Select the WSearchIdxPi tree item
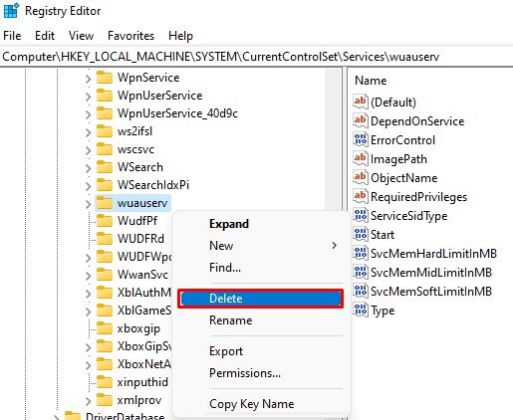This screenshot has height=420, width=513. [153, 185]
